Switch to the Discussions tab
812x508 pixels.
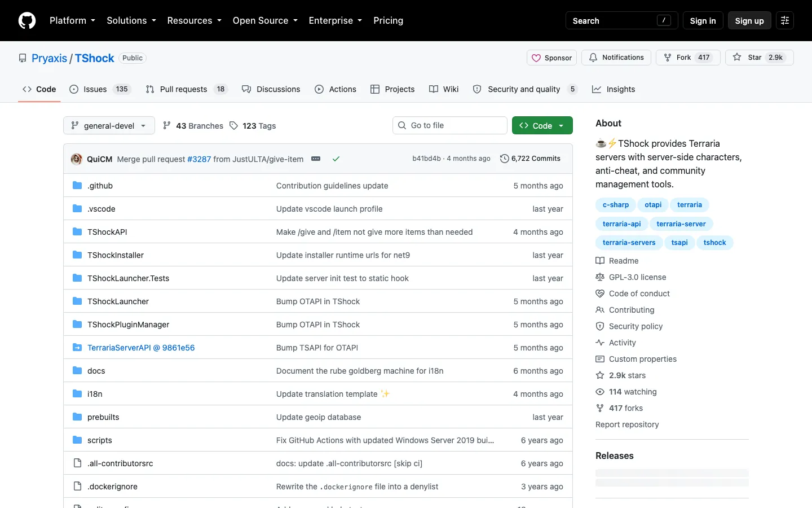point(271,89)
